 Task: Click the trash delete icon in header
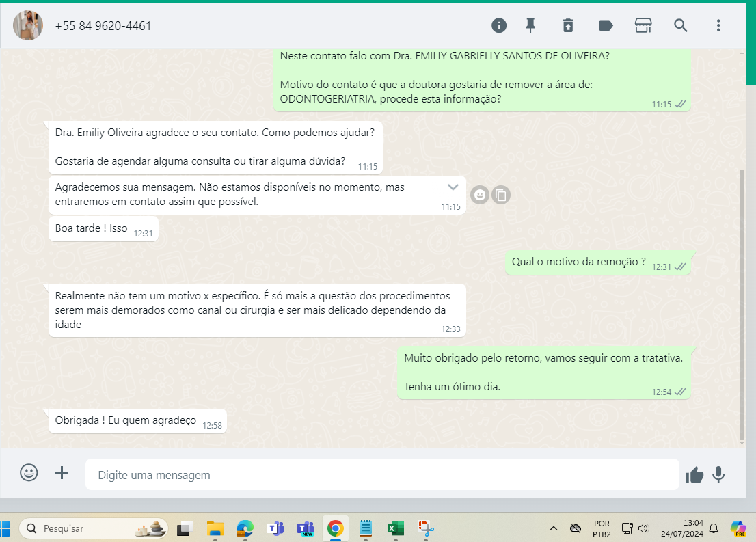[x=568, y=25]
